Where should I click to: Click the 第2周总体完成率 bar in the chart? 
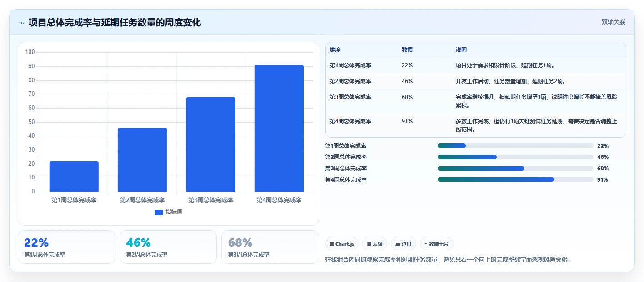pyautogui.click(x=142, y=160)
